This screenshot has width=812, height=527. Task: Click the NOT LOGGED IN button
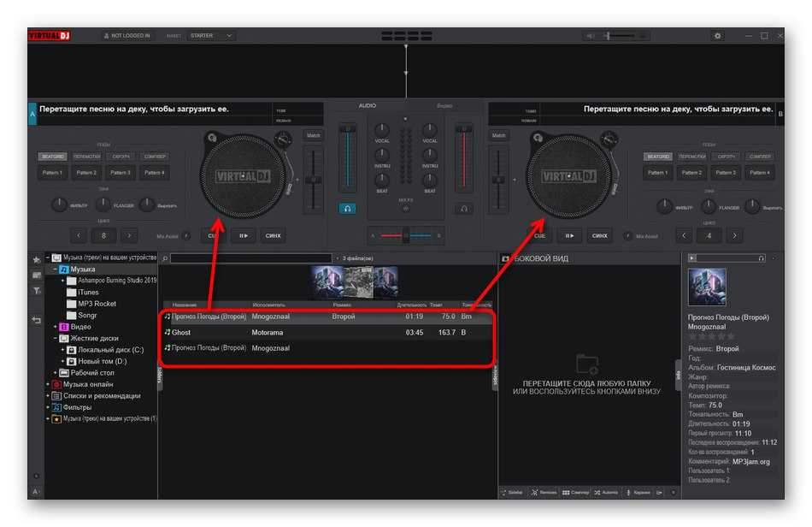click(x=127, y=36)
